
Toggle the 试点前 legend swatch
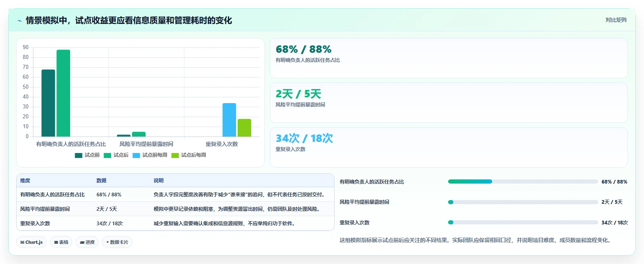pyautogui.click(x=78, y=155)
